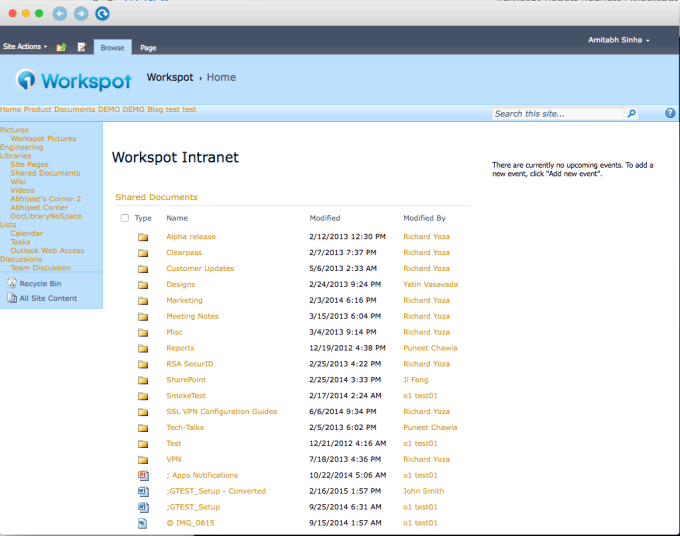The height and width of the screenshot is (536, 680).
Task: Open the Shared Documents heading link
Action: coord(156,198)
